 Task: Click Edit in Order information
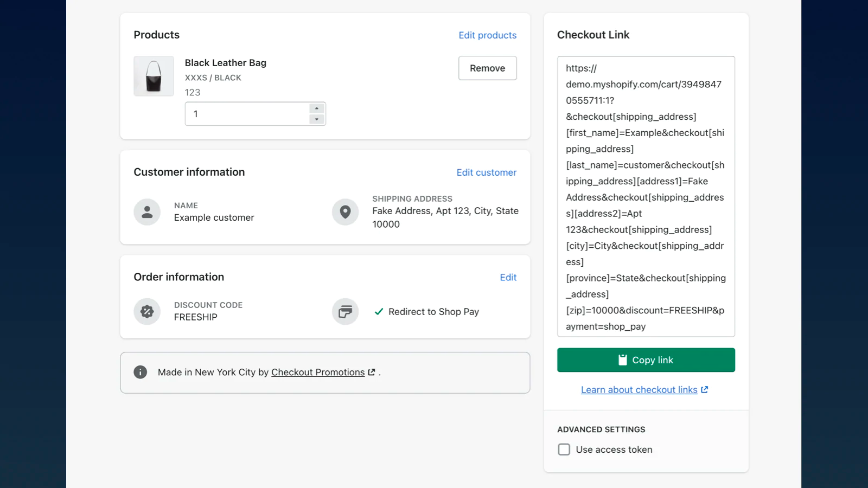point(508,277)
